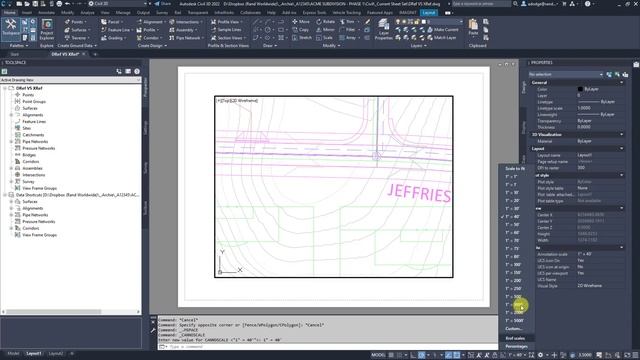
Task: Click the Save icon in quick access toolbar
Action: click(x=35, y=4)
